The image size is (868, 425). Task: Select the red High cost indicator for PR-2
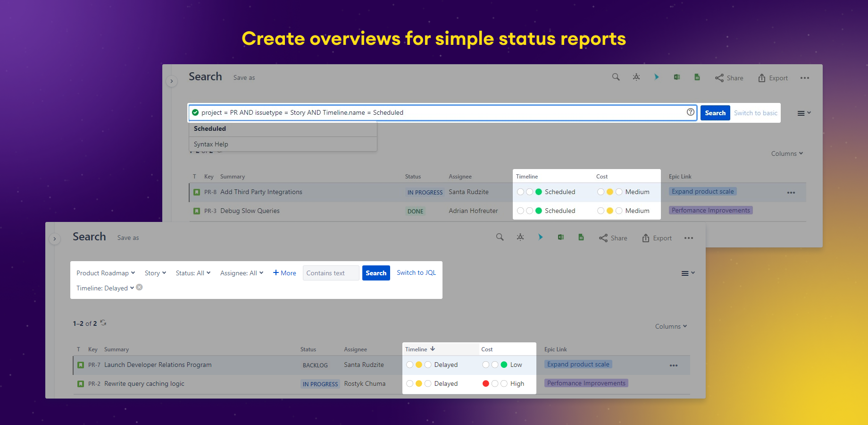tap(486, 383)
